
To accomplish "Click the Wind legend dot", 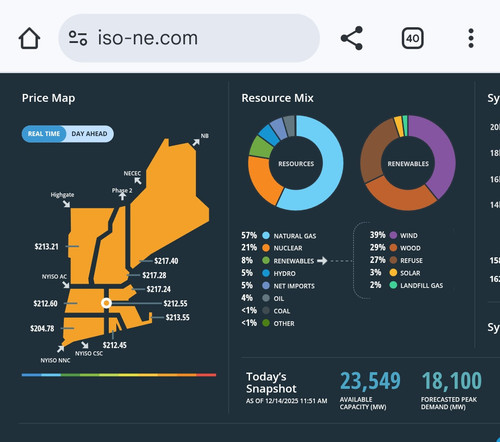I will tap(393, 235).
